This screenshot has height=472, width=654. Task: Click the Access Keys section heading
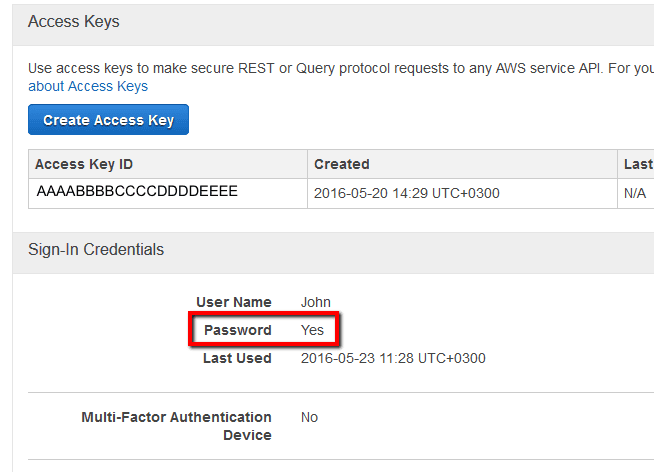pos(74,21)
